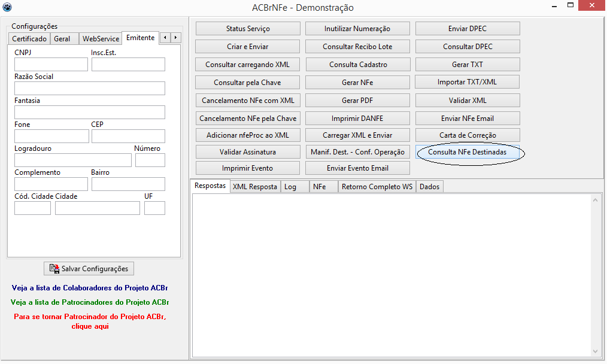Focus the CNPJ input field

51,64
